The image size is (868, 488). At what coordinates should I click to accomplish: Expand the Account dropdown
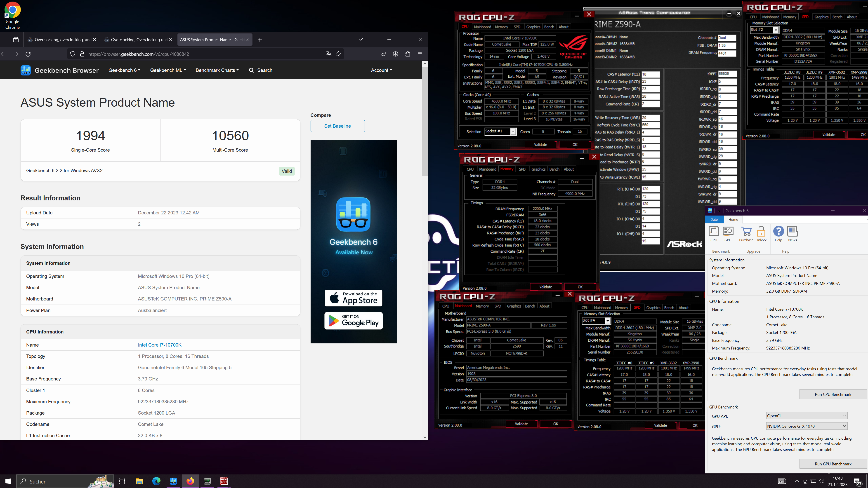pos(381,70)
